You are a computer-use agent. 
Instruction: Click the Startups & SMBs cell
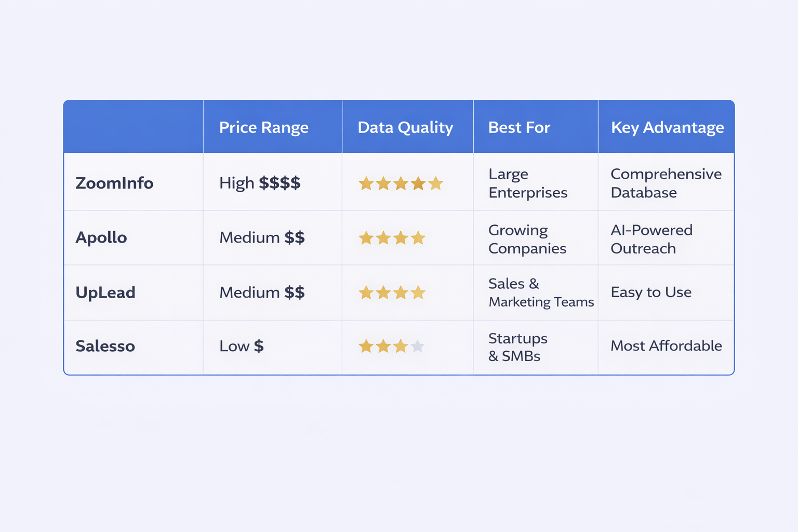point(517,347)
